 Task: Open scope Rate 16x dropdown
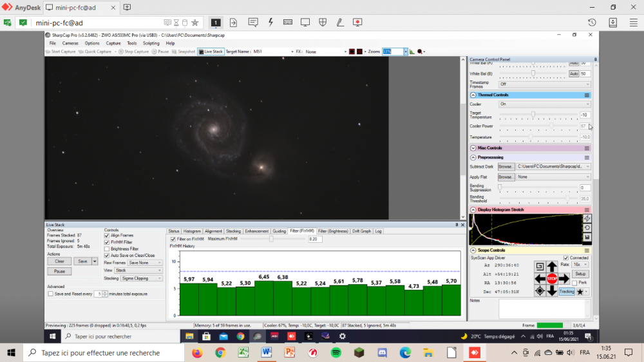(x=580, y=265)
